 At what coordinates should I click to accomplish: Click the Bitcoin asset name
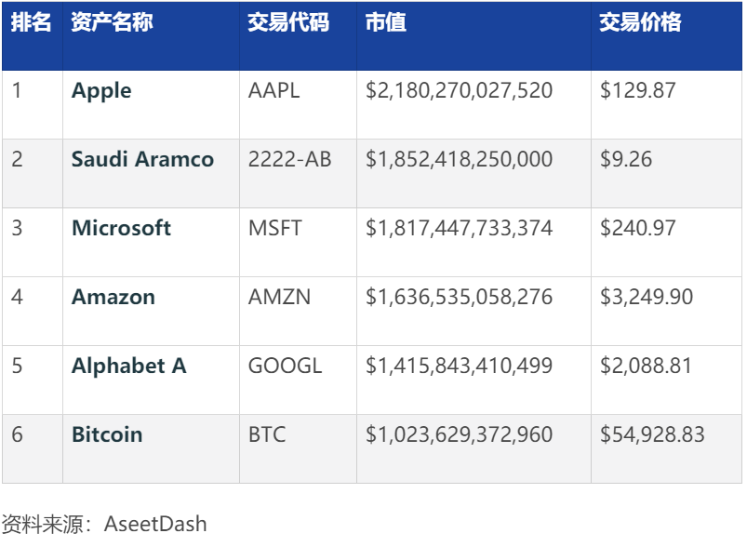pos(107,435)
